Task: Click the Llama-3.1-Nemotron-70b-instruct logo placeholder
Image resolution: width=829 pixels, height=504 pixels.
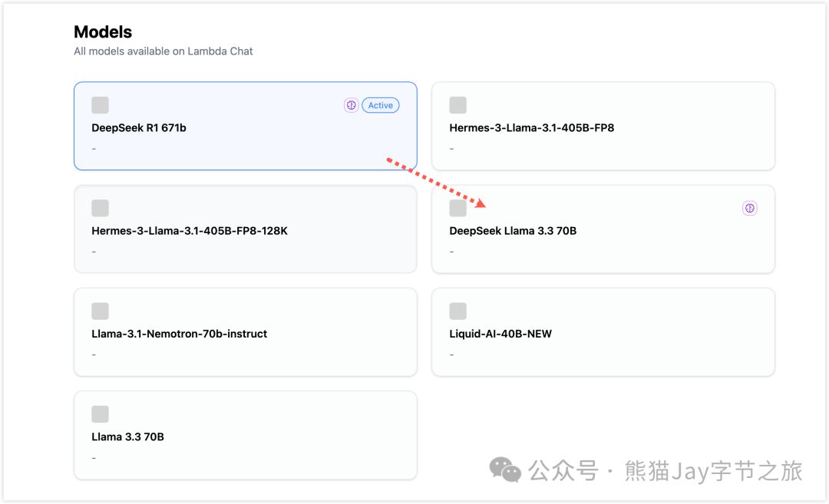Action: pyautogui.click(x=100, y=311)
